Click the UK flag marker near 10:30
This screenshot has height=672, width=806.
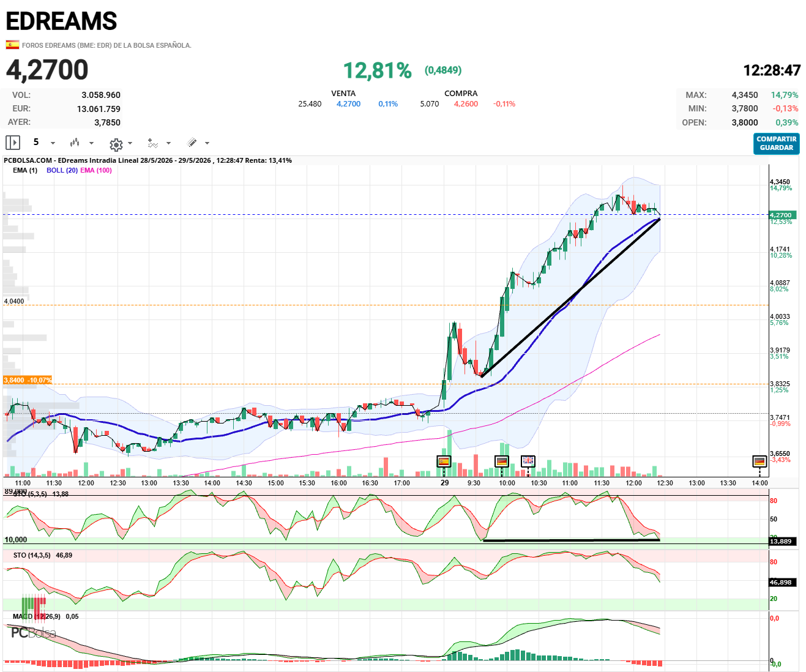click(x=528, y=461)
